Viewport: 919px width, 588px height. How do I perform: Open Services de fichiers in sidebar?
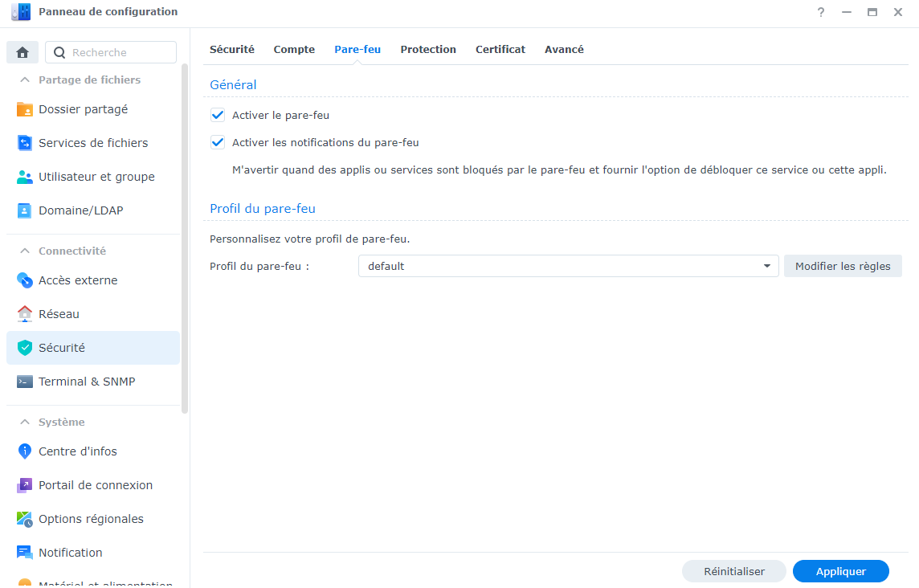coord(92,143)
